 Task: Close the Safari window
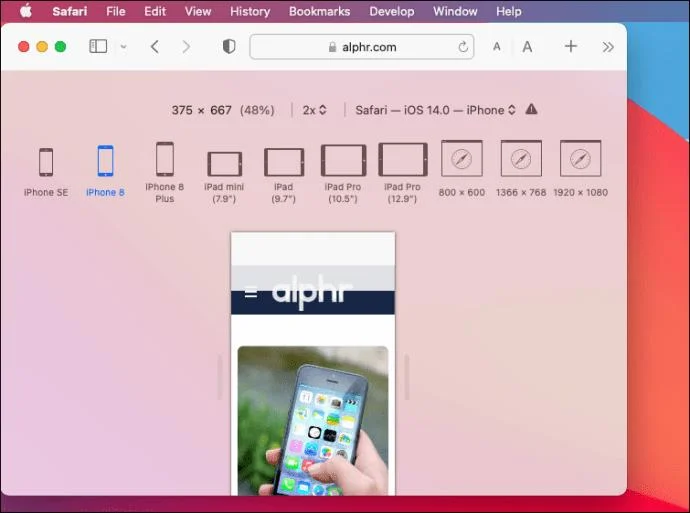[24, 46]
